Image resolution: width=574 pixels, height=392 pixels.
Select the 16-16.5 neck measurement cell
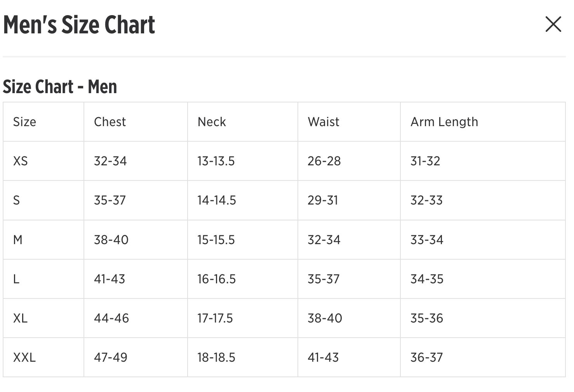pyautogui.click(x=216, y=279)
